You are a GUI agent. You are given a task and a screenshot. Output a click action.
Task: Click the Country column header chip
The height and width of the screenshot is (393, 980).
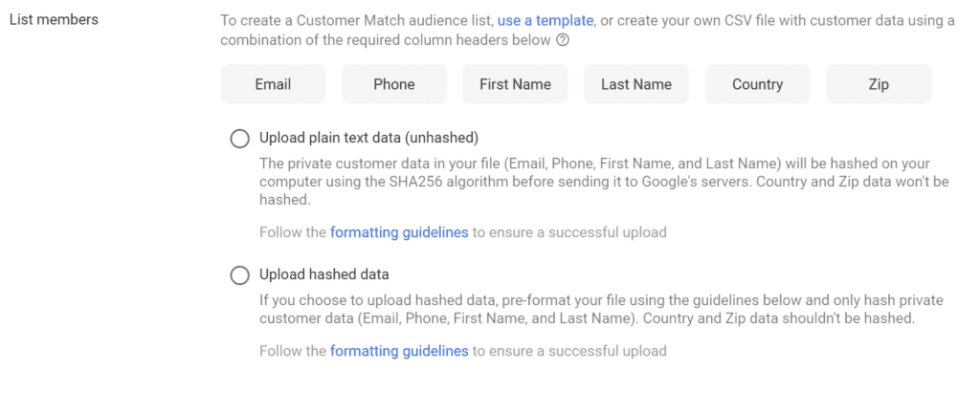[757, 84]
